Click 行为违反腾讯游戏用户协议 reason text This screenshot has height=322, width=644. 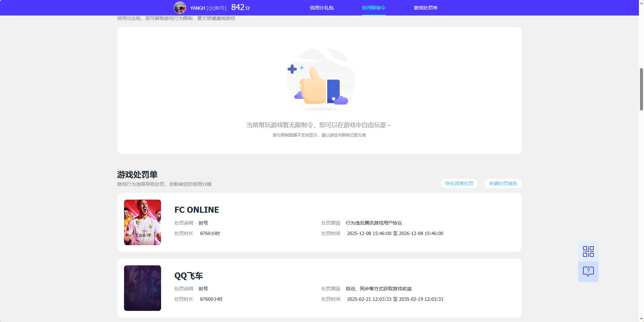tap(374, 223)
